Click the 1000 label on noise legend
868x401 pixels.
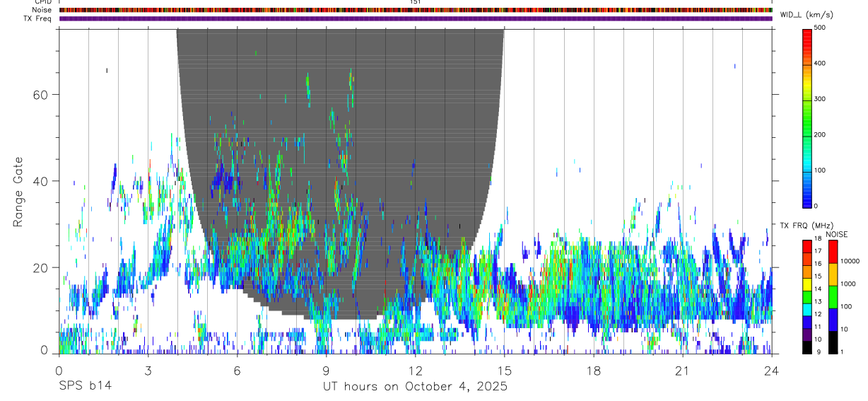(848, 284)
